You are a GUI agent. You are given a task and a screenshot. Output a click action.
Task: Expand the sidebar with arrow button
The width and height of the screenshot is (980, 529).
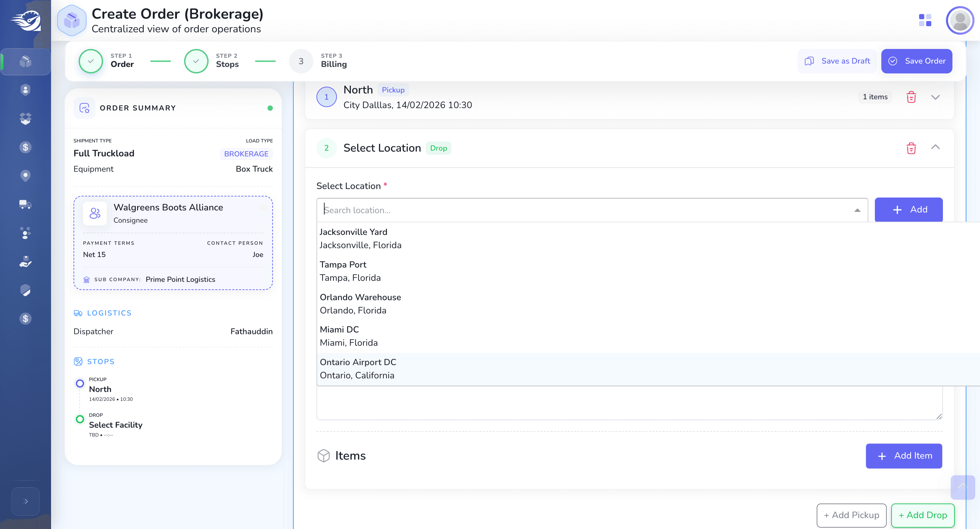[26, 501]
